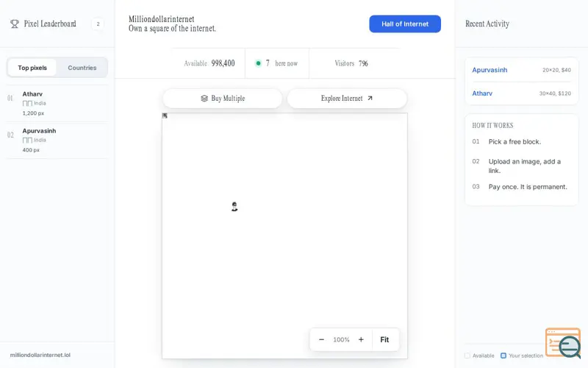Click the India flag icon under Apurvasinh
The width and height of the screenshot is (588, 368).
[27, 140]
